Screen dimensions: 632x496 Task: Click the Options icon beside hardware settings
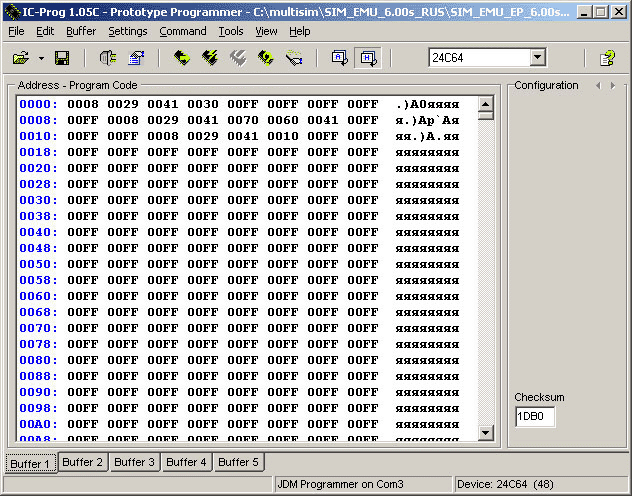coord(136,58)
